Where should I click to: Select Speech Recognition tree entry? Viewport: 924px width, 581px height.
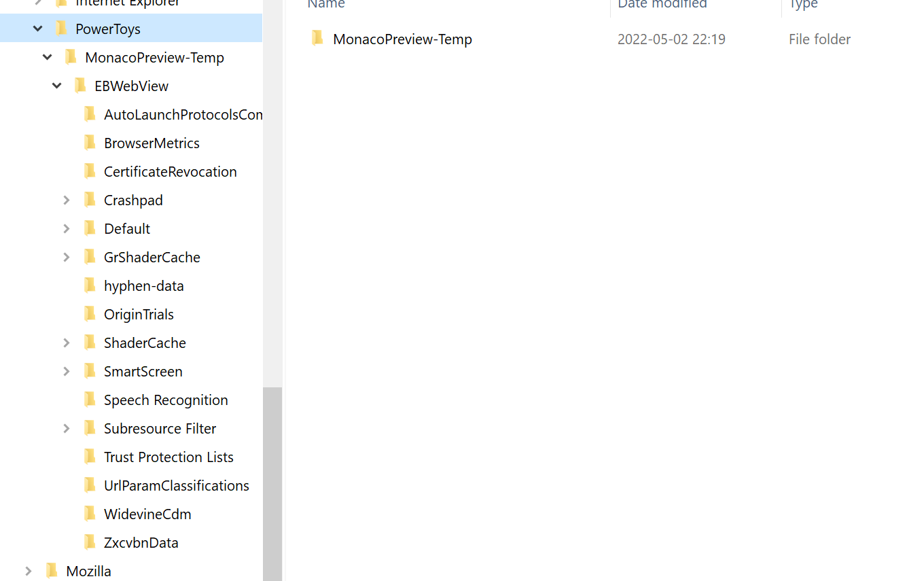(x=166, y=400)
